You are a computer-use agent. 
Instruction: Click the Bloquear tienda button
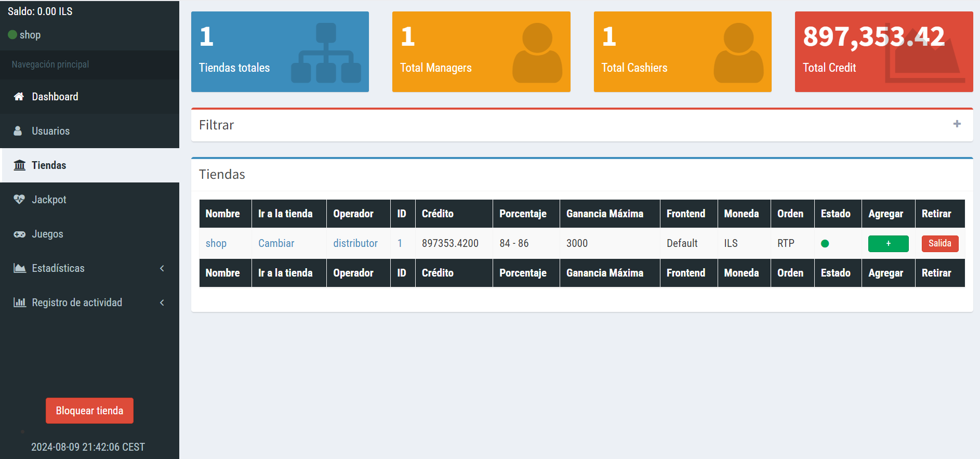tap(89, 411)
